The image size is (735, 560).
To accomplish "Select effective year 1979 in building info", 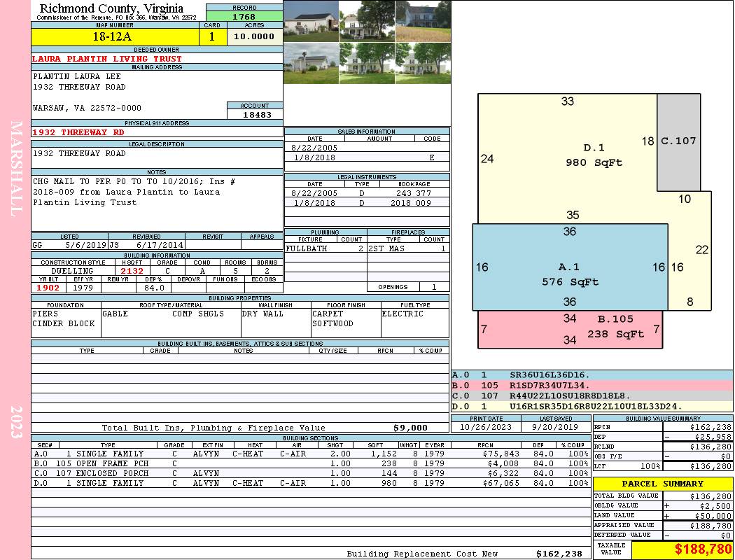I will [83, 288].
